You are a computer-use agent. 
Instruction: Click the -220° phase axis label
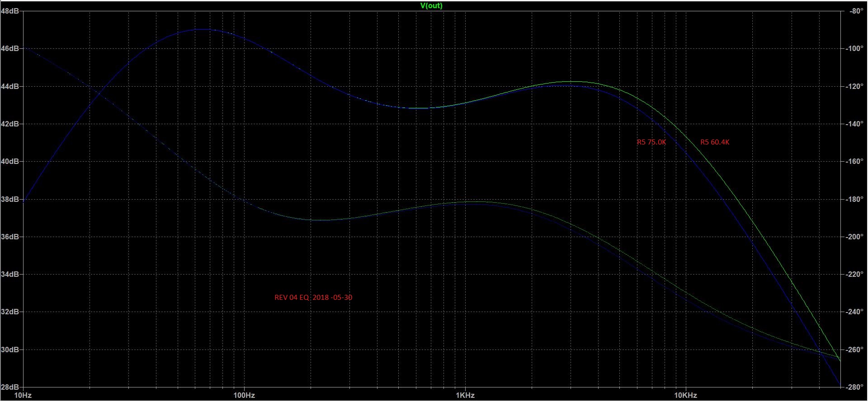coord(855,274)
